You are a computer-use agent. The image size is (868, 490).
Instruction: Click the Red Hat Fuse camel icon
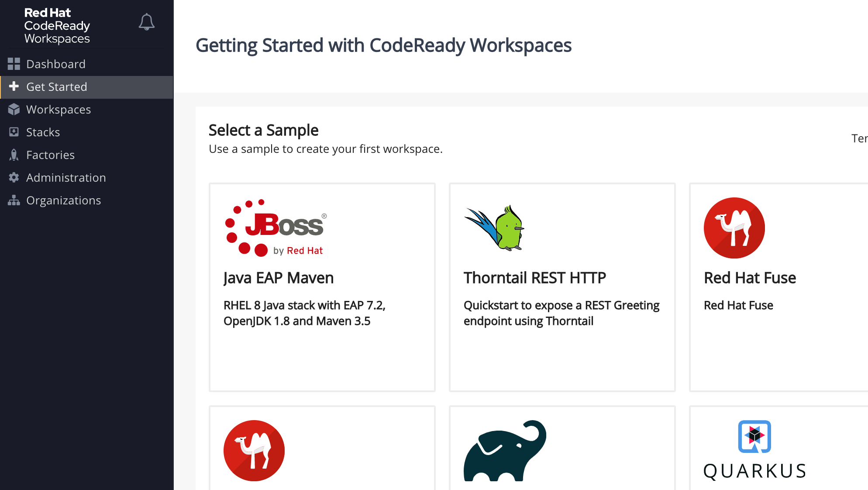pyautogui.click(x=735, y=228)
